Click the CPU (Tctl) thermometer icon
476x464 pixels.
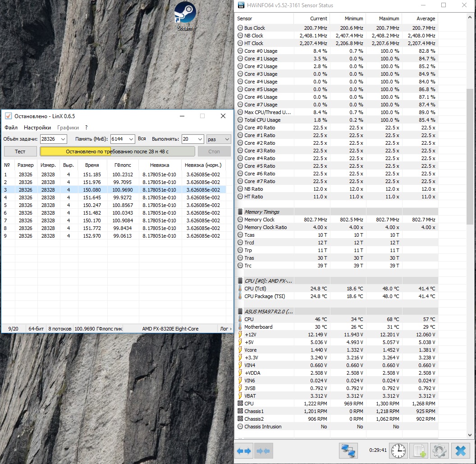[240, 289]
